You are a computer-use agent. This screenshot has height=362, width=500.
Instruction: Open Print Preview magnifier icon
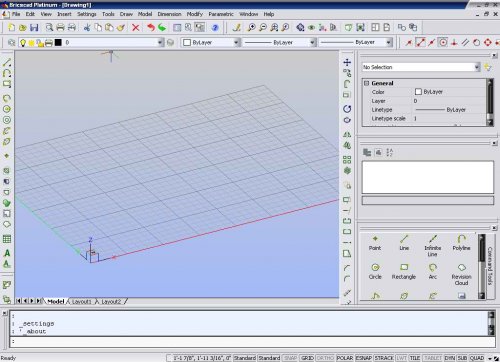pyautogui.click(x=49, y=27)
